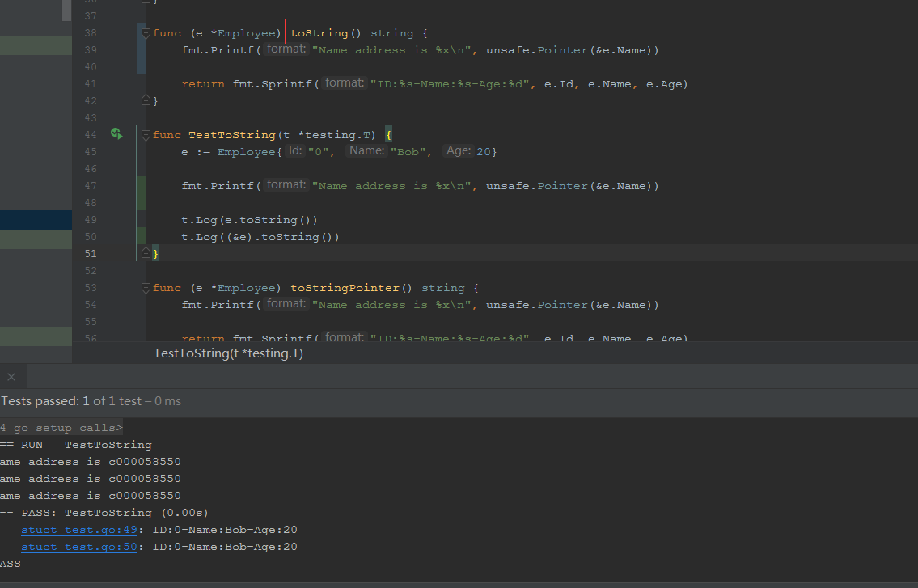Open stuct_test.go:49 from the console link
Viewport: 918px width, 588px height.
pos(78,529)
